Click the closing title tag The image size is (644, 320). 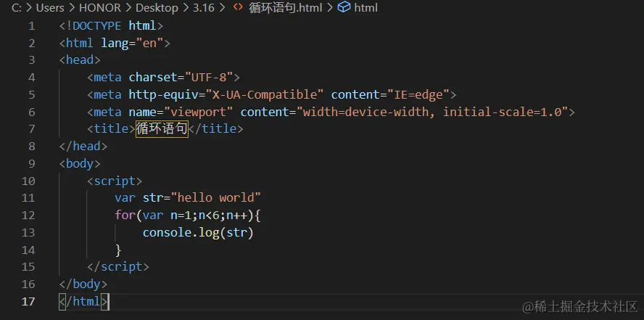(x=216, y=129)
